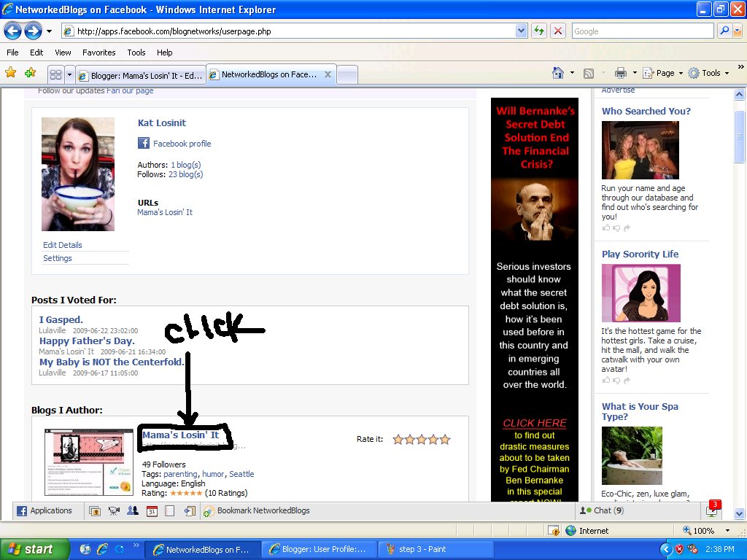The image size is (747, 560).
Task: Refresh the page using the green arrows icon
Action: coord(539,31)
